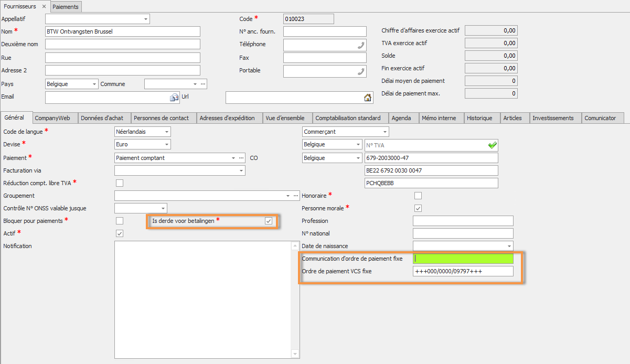The image size is (630, 364).
Task: Click the green Communication d'ordre de paiement fixe field
Action: (463, 259)
